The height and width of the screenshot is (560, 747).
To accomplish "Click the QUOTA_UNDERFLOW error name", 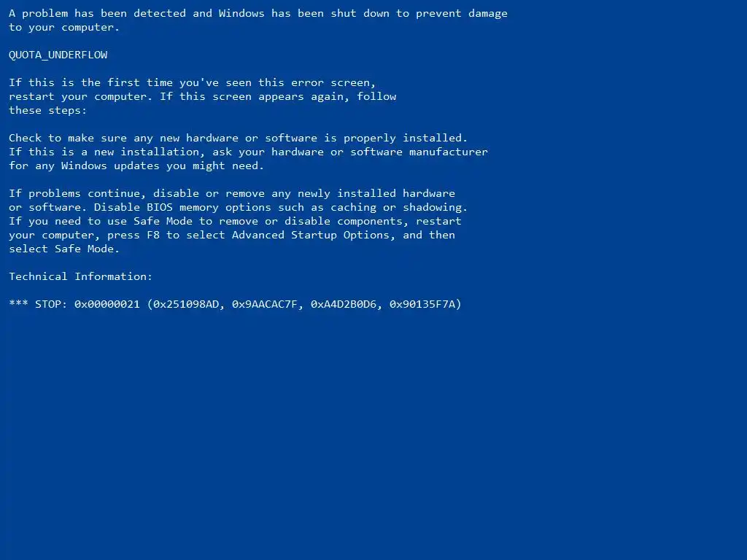I will click(58, 55).
